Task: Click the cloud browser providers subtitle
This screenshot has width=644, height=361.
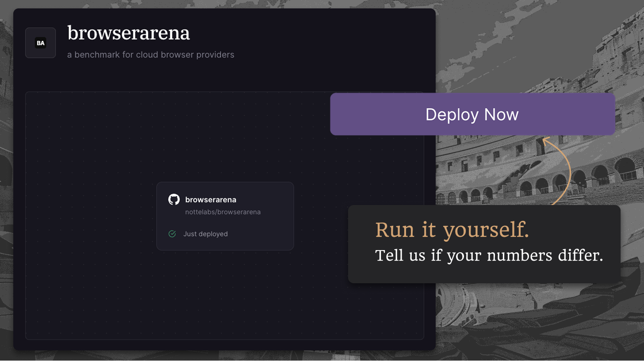Action: [x=150, y=54]
